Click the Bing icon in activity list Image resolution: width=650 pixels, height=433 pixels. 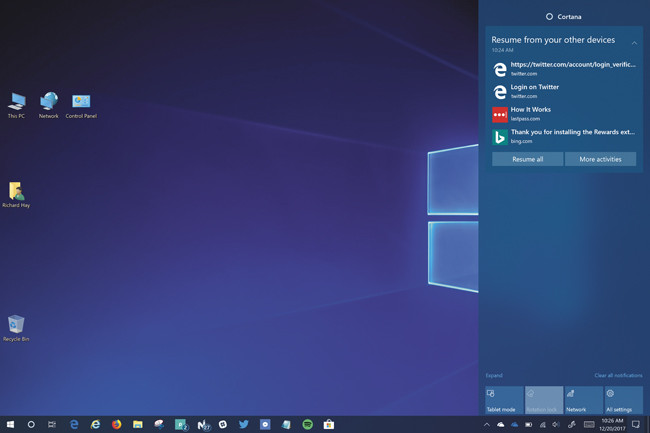tap(500, 137)
